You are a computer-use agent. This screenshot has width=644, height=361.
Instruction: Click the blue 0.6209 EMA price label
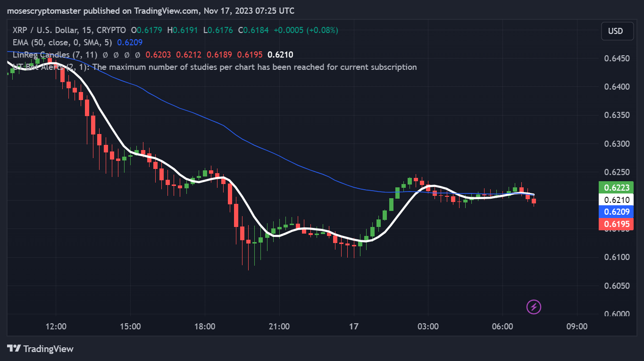tap(616, 212)
